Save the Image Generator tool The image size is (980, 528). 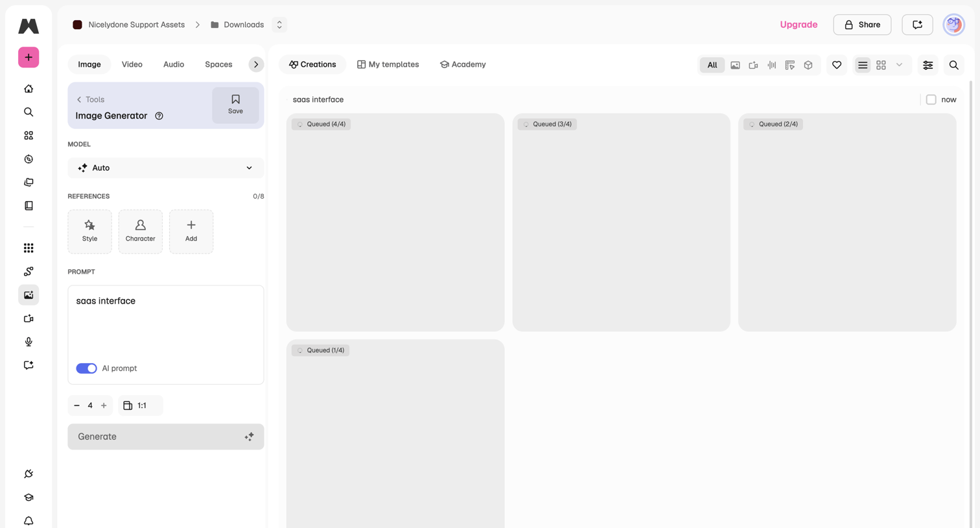[235, 105]
